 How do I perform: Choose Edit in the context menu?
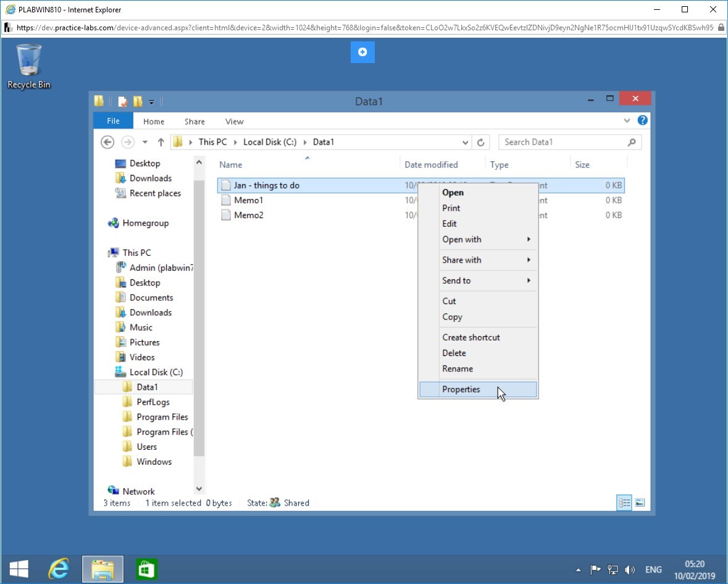coord(478,224)
